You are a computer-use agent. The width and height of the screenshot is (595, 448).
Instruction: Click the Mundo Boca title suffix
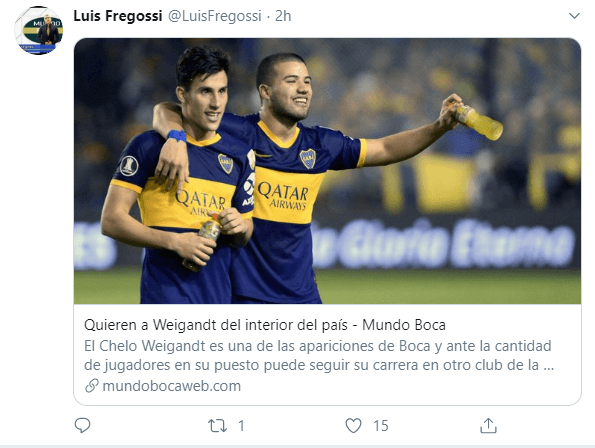click(x=404, y=325)
